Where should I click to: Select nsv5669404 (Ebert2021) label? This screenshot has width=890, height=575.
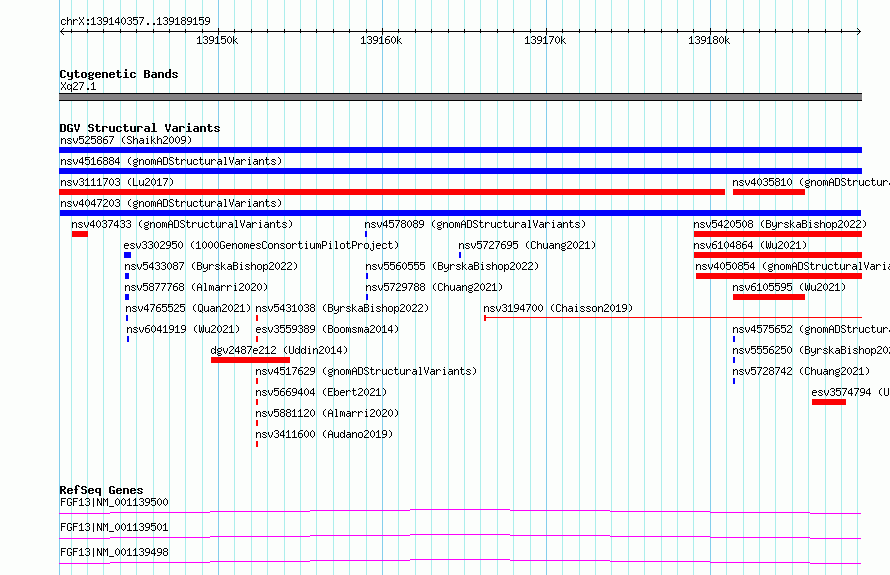coord(321,392)
